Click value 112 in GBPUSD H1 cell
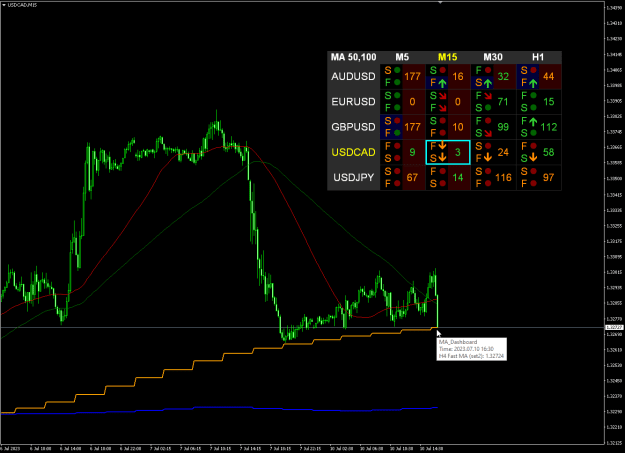This screenshot has width=625, height=453. (x=548, y=127)
